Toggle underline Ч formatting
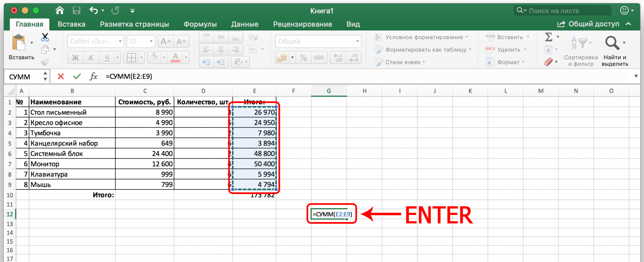Viewport: 644px width, 262px height. tap(107, 58)
